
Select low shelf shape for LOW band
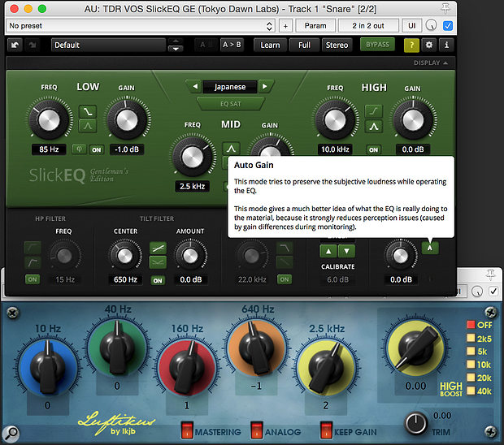coord(88,112)
